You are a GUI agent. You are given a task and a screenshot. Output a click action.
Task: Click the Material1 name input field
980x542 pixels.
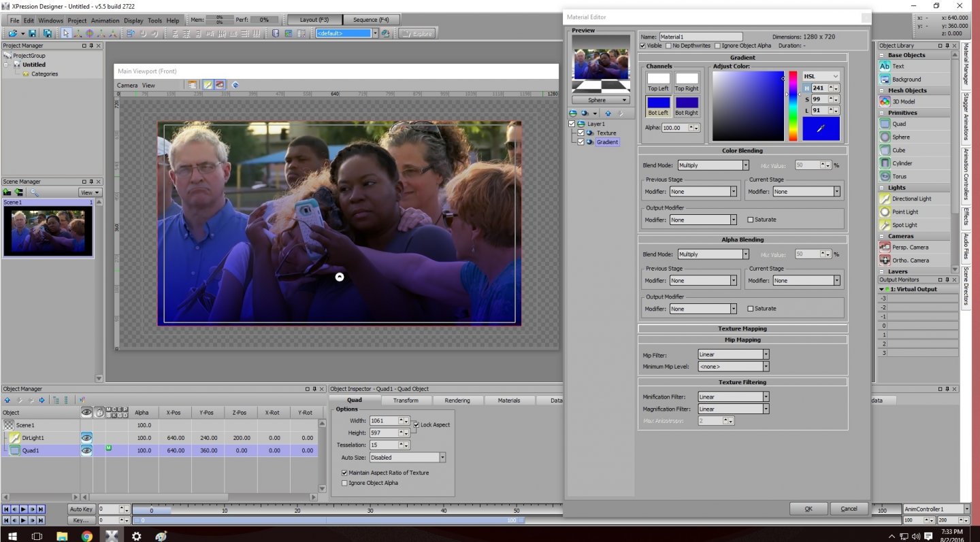(700, 37)
